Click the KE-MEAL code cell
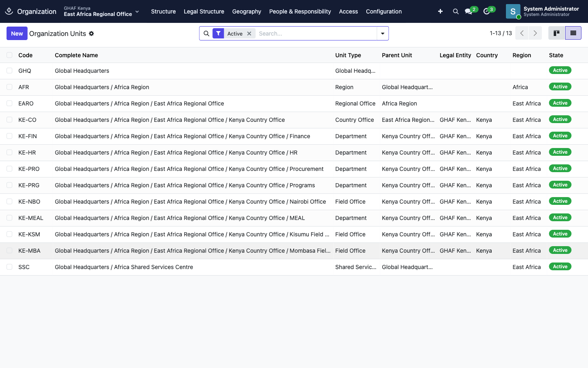Screen dimensions: 588x368 tap(31, 218)
